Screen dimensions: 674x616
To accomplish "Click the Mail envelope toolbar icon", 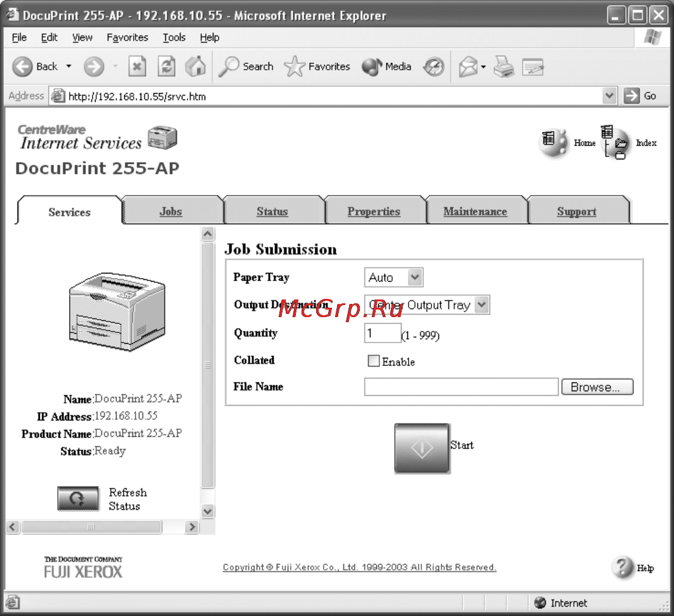I will pos(468,67).
